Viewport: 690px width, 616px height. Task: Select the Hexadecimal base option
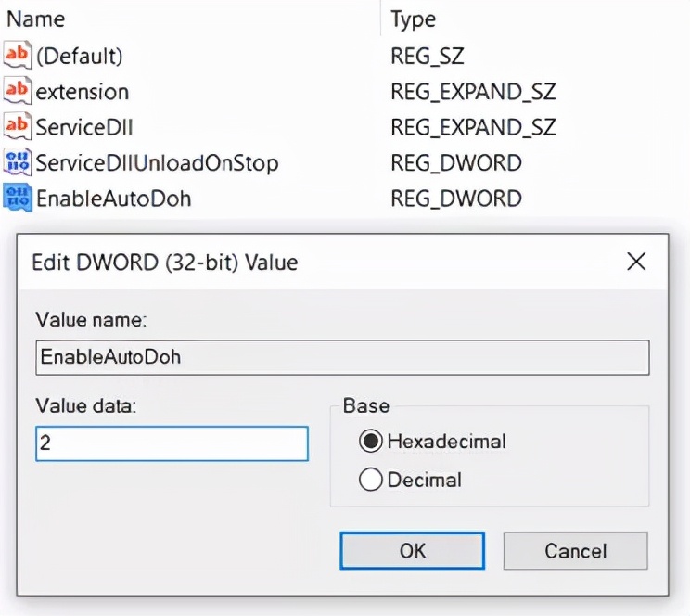point(371,441)
